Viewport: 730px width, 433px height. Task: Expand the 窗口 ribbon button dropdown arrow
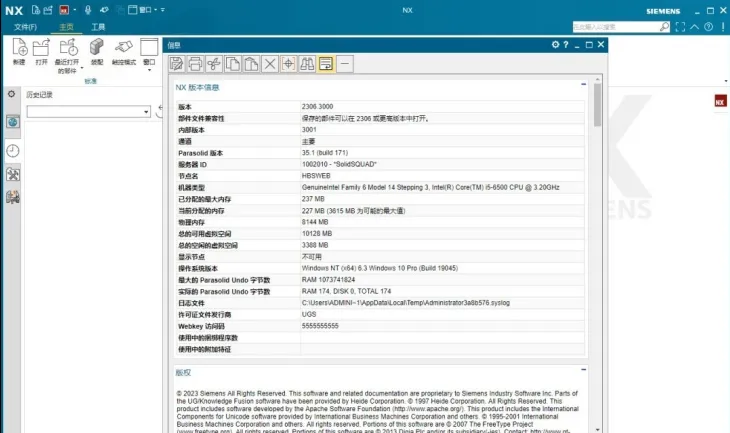tap(149, 70)
